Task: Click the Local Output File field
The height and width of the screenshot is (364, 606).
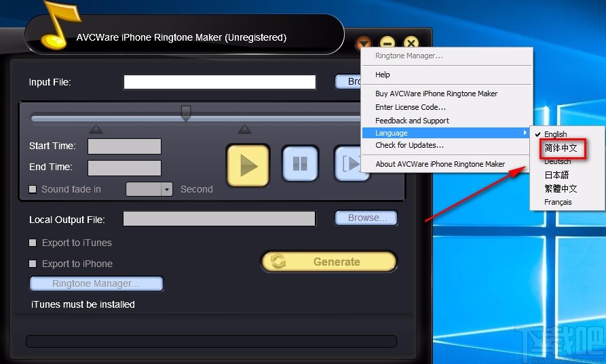Action: (x=219, y=218)
